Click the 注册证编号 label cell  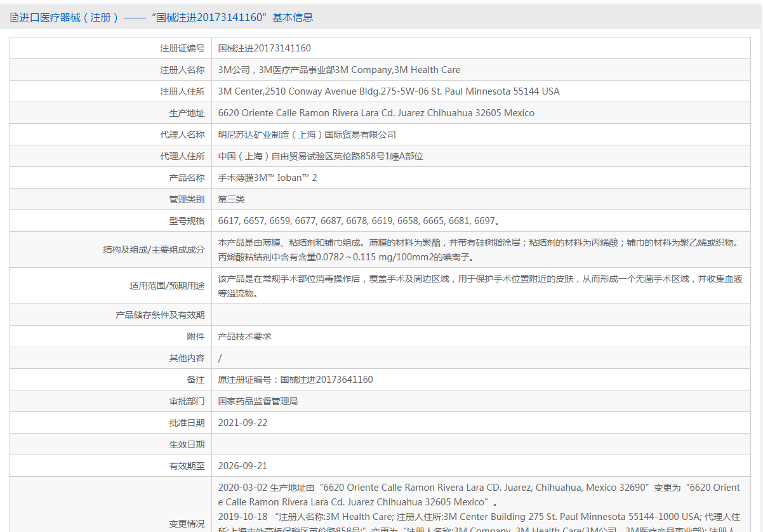tap(182, 48)
